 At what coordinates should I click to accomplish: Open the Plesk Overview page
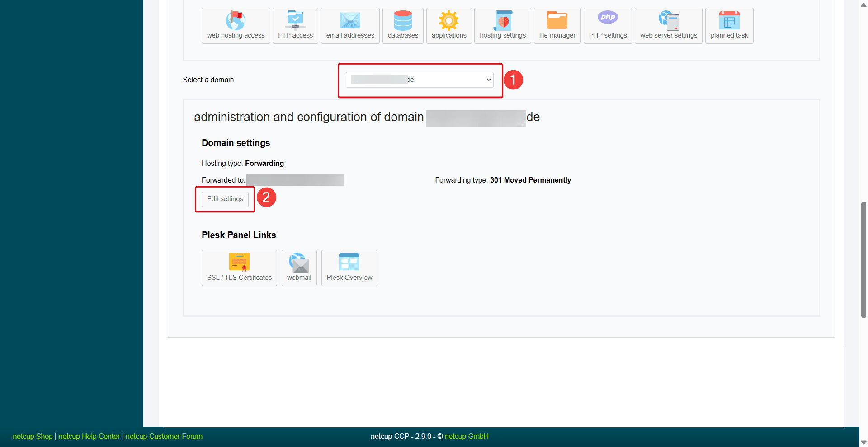[x=349, y=268]
